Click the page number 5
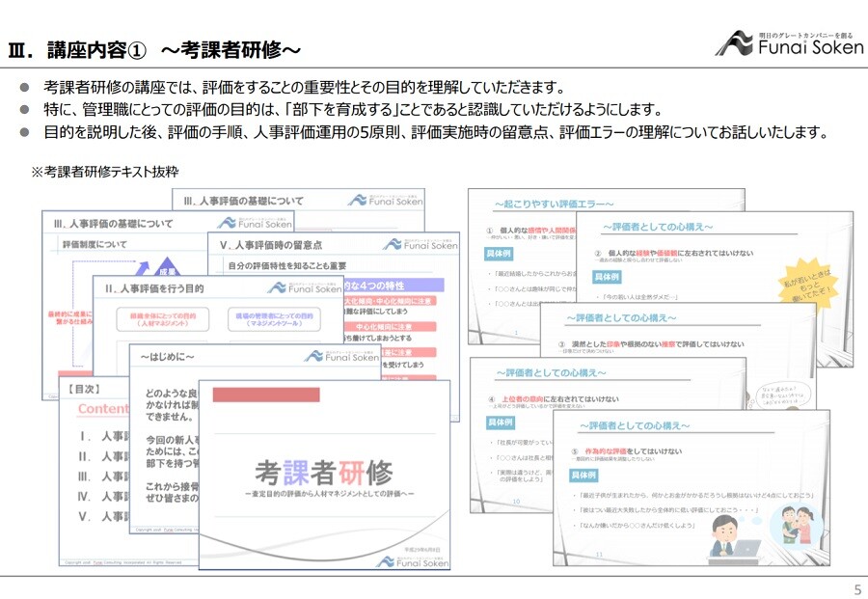The width and height of the screenshot is (868, 599). (x=856, y=589)
